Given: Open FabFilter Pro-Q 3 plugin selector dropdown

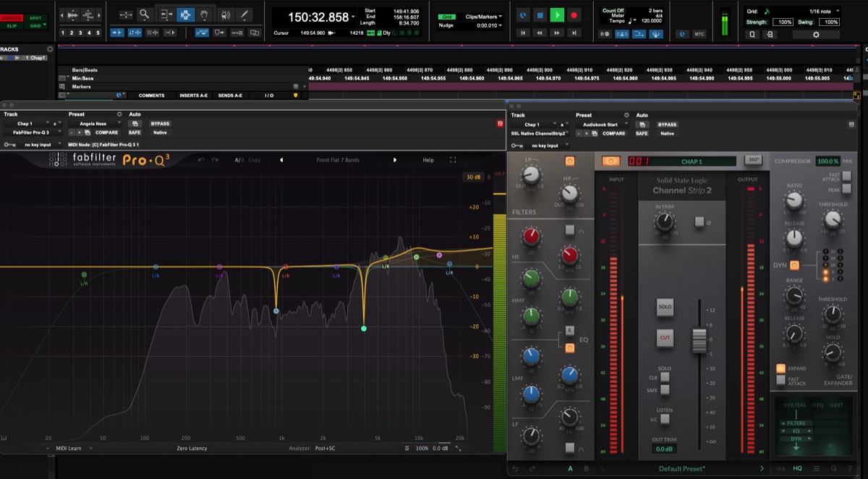Looking at the screenshot, I should pos(33,132).
